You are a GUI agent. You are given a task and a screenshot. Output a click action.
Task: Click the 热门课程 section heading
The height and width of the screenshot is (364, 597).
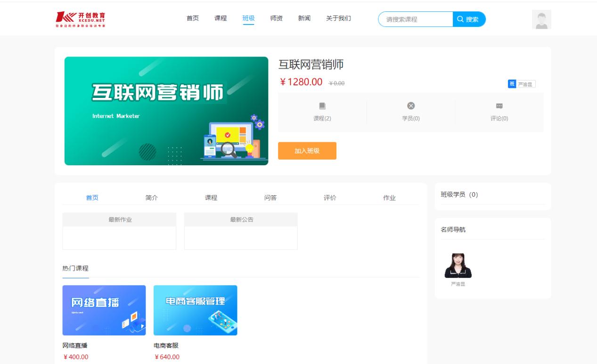75,268
